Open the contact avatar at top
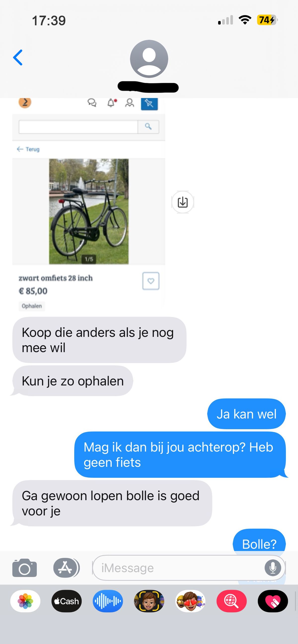This screenshot has height=644, width=298. coord(149,59)
